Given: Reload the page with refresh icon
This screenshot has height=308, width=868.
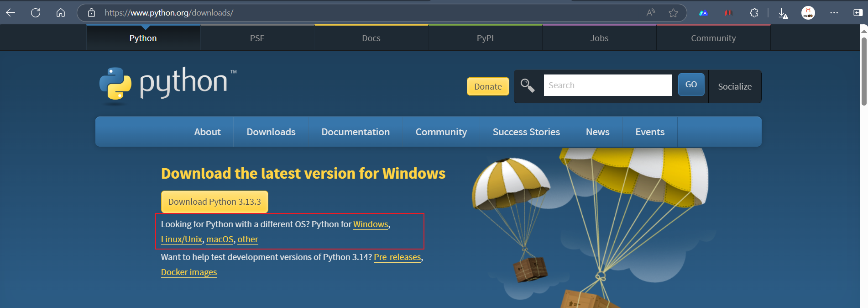Looking at the screenshot, I should [36, 13].
